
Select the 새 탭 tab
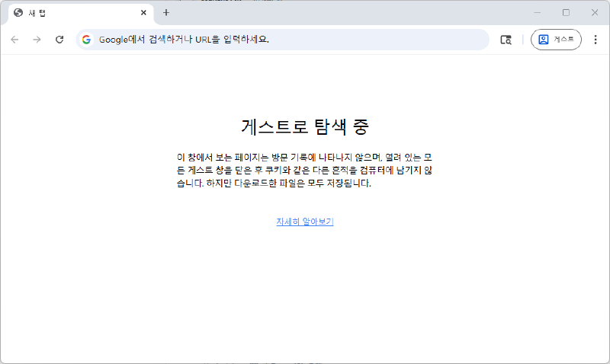[x=81, y=13]
